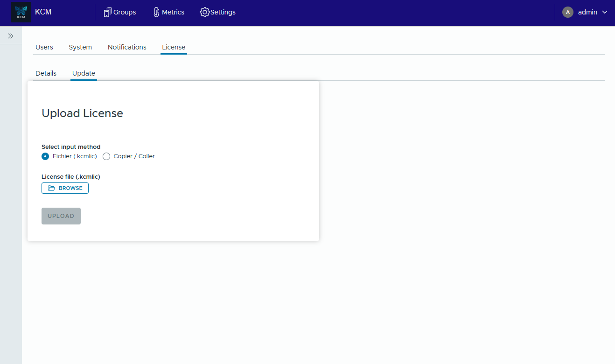Open the admin user dropdown chevron

605,13
